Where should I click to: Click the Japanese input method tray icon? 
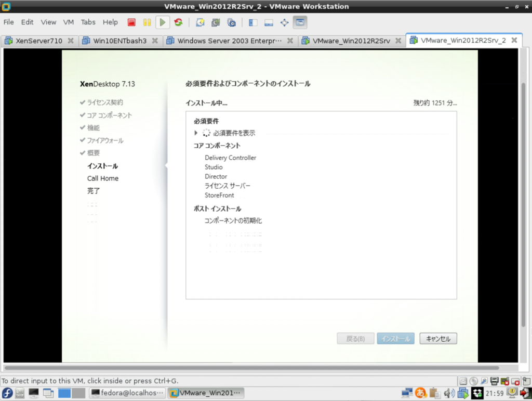pos(421,393)
